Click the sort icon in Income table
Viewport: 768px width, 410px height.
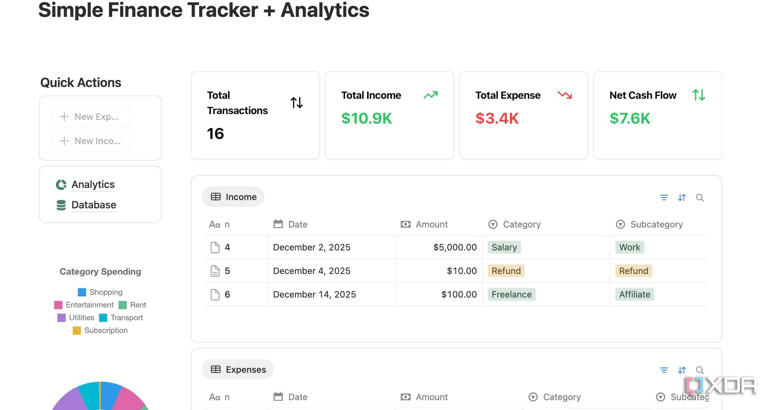point(682,197)
